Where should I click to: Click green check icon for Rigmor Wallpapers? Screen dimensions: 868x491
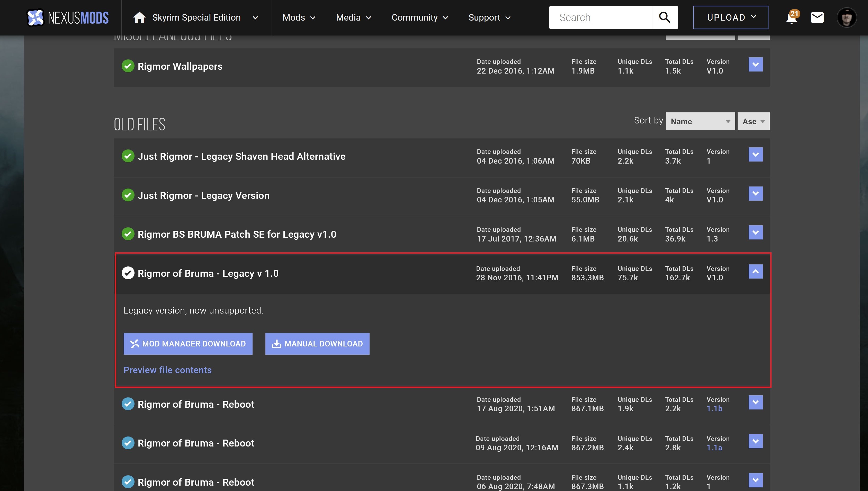(128, 66)
